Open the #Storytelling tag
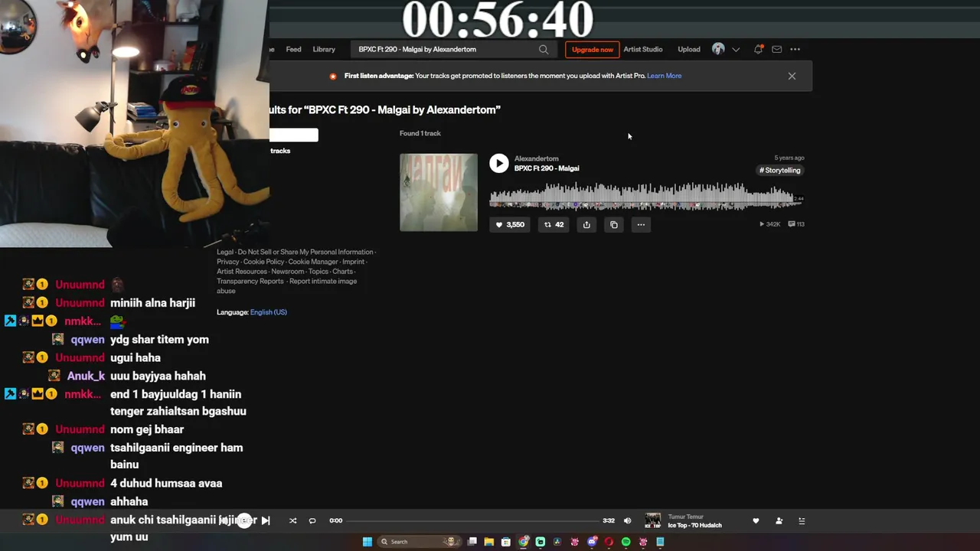The height and width of the screenshot is (551, 980). click(780, 170)
